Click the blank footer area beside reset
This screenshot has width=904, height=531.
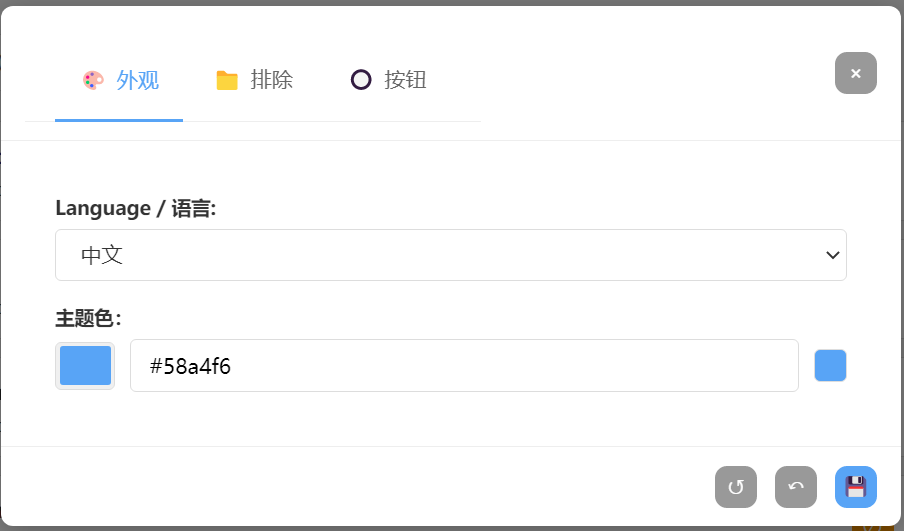[x=400, y=487]
